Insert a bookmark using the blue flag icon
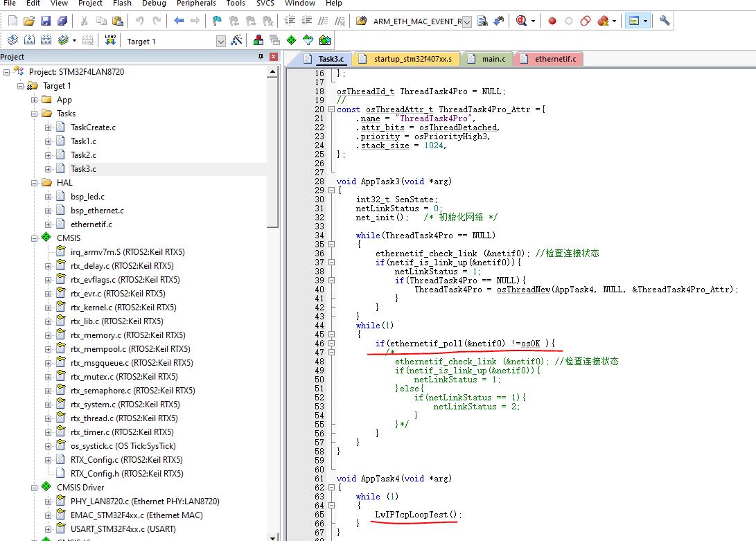The height and width of the screenshot is (541, 756). 217,21
